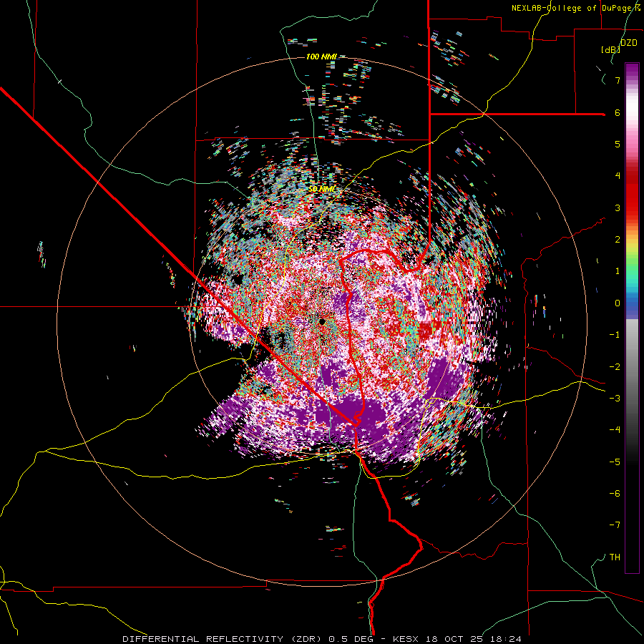The height and width of the screenshot is (644, 644).
Task: Click the legend value -1
Action: click(x=615, y=335)
